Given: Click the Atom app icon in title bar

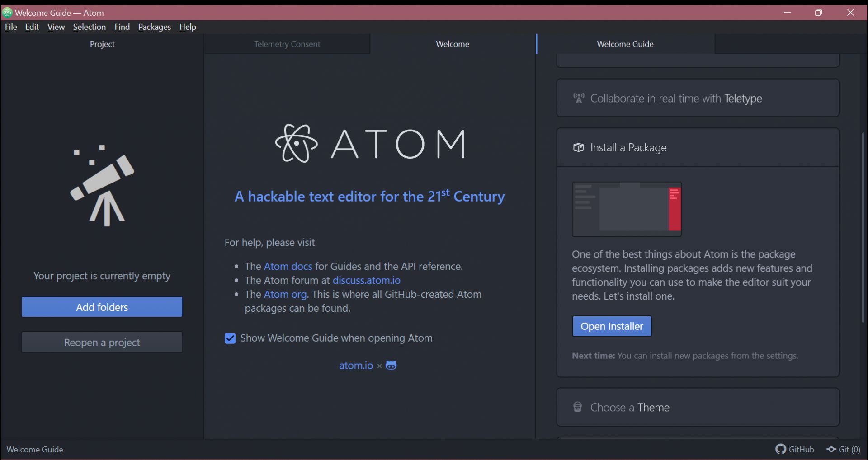Looking at the screenshot, I should [x=7, y=13].
